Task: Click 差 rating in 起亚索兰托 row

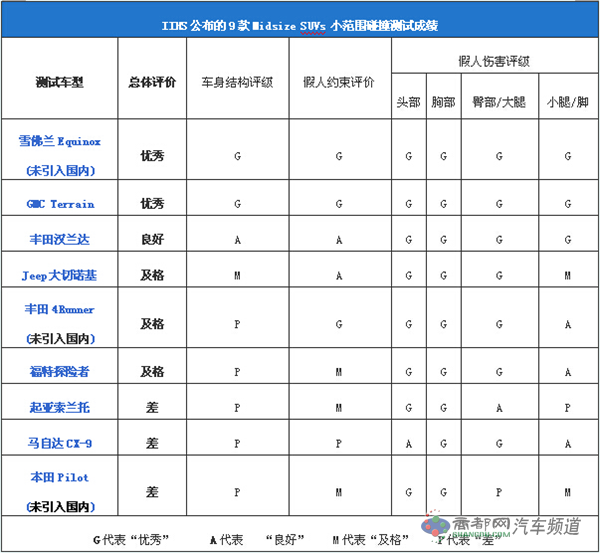Action: [x=152, y=408]
